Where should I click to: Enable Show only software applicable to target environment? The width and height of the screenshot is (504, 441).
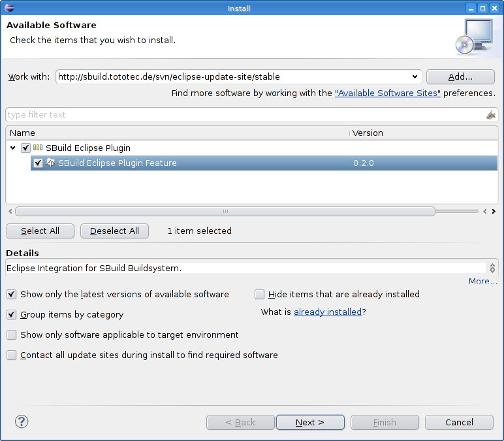coord(12,335)
